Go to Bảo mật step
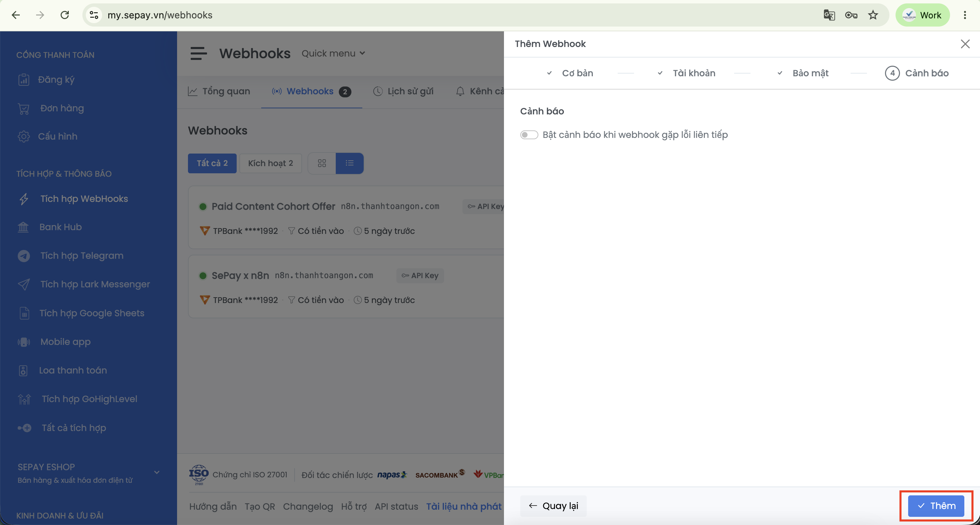 [x=803, y=73]
